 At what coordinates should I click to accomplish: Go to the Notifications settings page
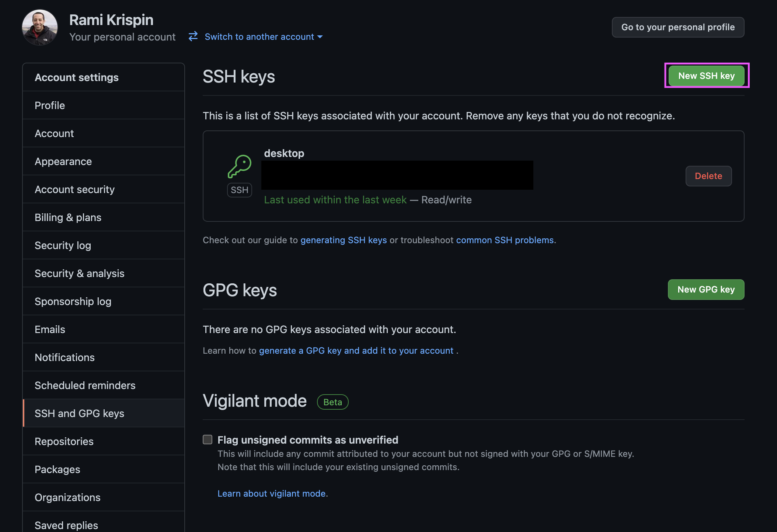point(65,357)
